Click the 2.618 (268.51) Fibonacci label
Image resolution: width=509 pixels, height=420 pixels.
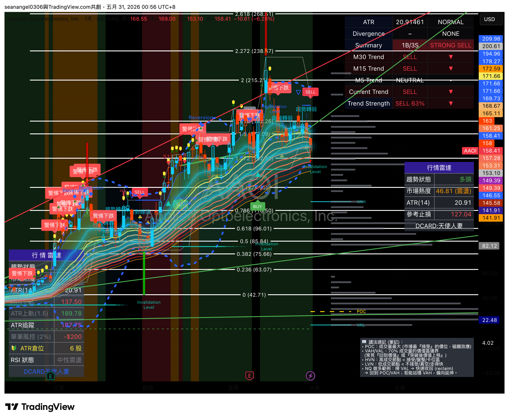[254, 14]
